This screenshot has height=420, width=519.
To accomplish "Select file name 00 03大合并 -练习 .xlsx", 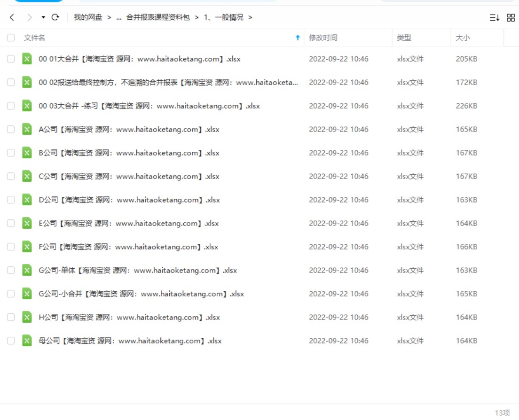I will coord(149,106).
